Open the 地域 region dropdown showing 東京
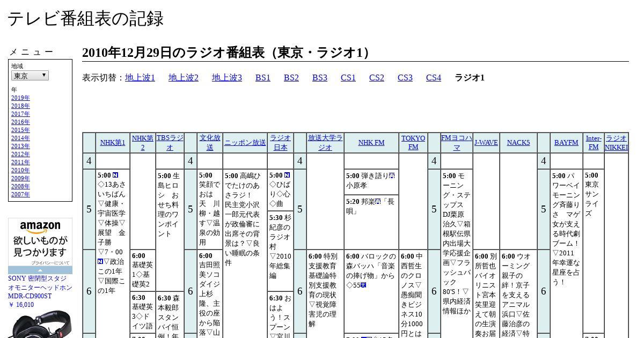 [30, 76]
